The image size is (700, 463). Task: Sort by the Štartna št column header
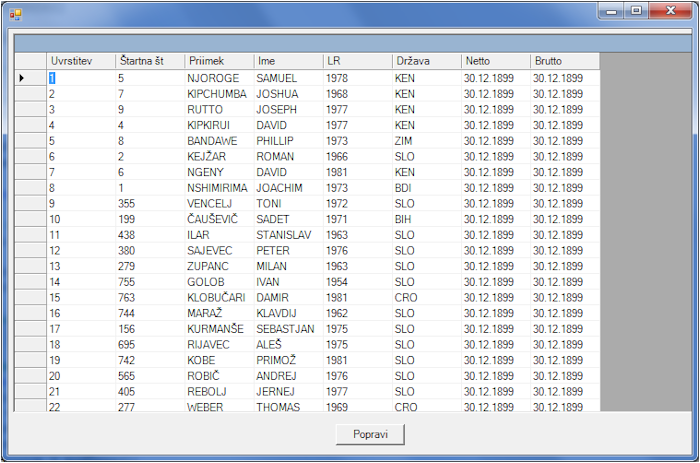(x=149, y=61)
